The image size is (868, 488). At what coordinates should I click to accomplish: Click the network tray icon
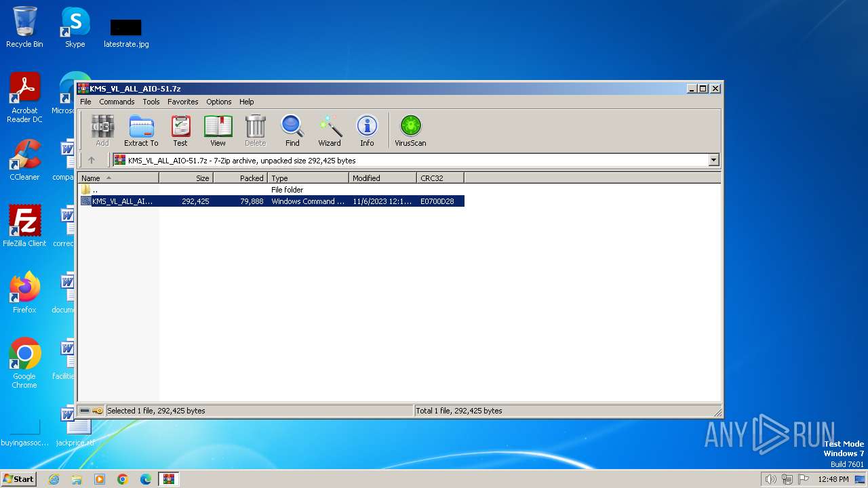pos(787,479)
